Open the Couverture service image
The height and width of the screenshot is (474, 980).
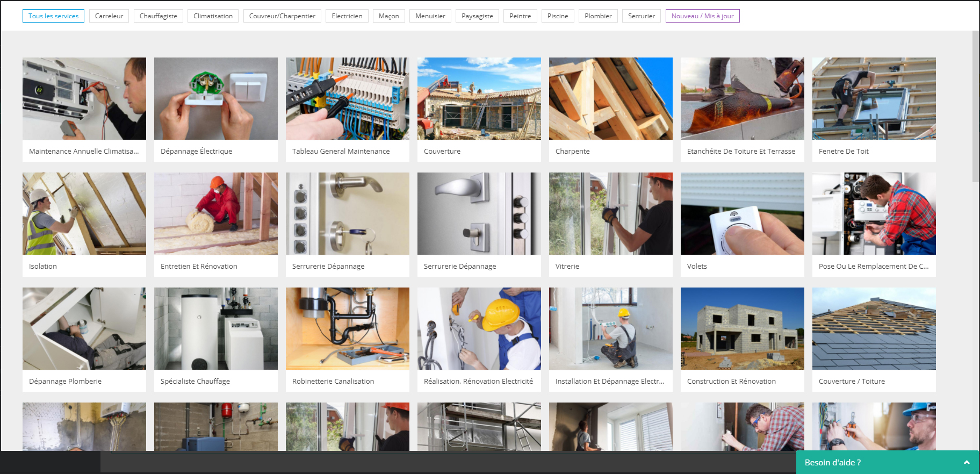(479, 99)
